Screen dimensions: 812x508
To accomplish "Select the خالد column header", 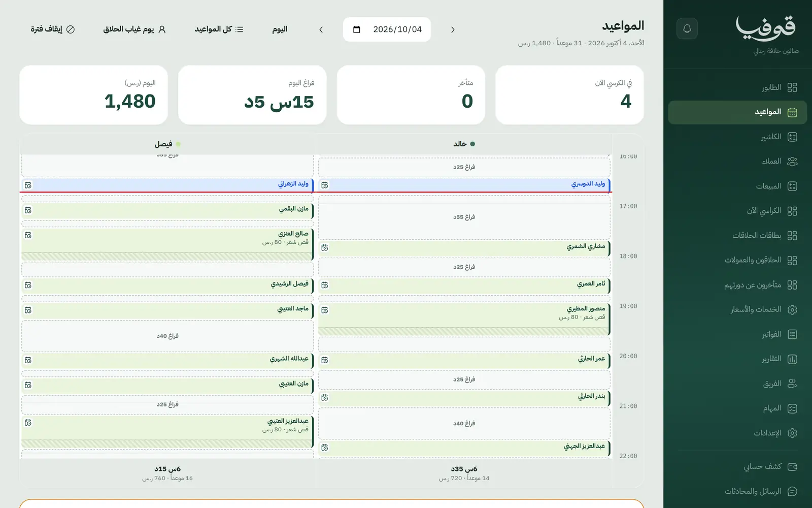I will (464, 144).
